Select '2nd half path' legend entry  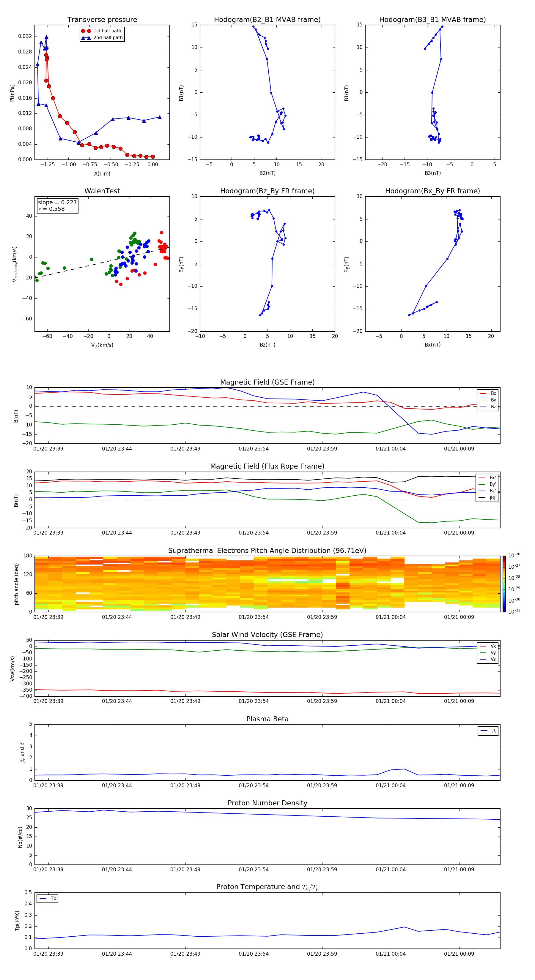tap(102, 38)
